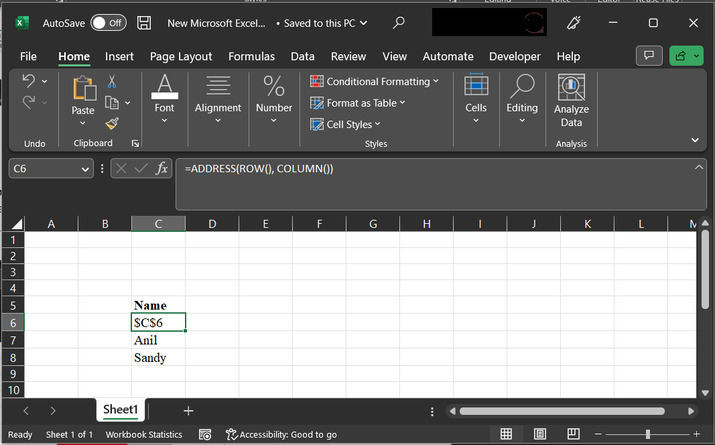Image resolution: width=715 pixels, height=445 pixels.
Task: Click the Undo arrow icon
Action: click(28, 81)
